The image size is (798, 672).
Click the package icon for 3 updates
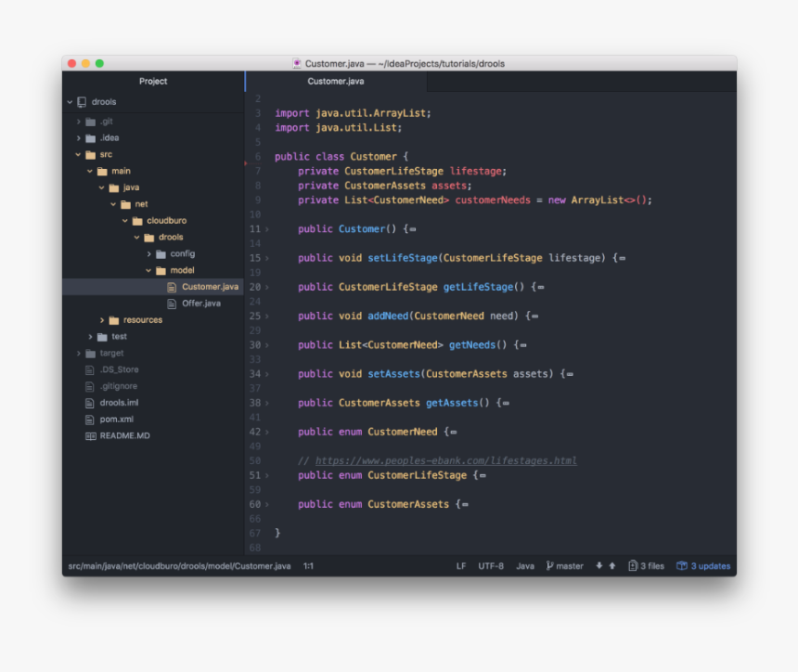click(682, 566)
